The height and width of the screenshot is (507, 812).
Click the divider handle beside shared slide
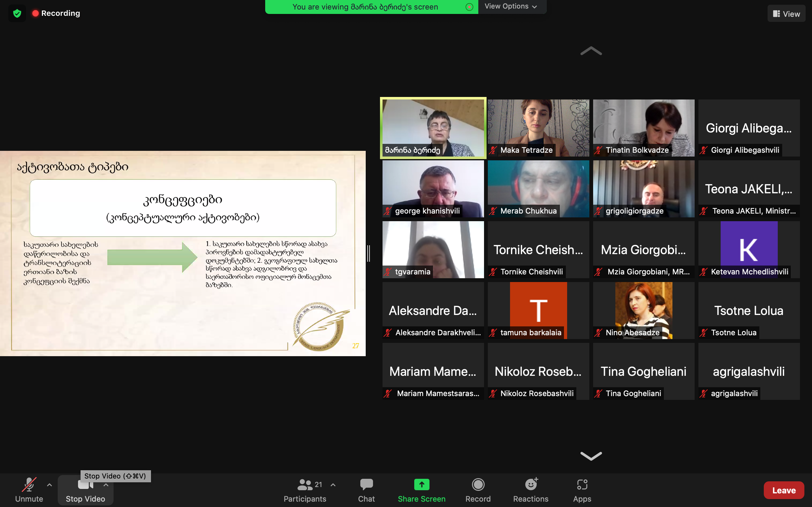click(x=369, y=253)
